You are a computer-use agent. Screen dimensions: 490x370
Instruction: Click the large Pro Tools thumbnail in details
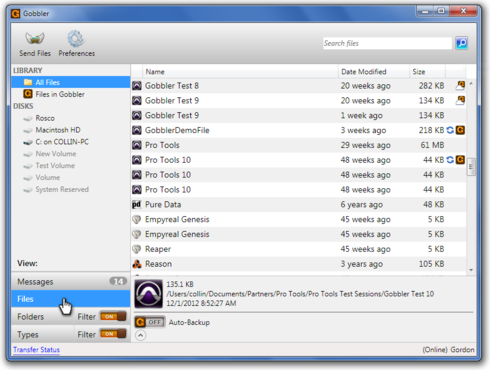[x=149, y=294]
